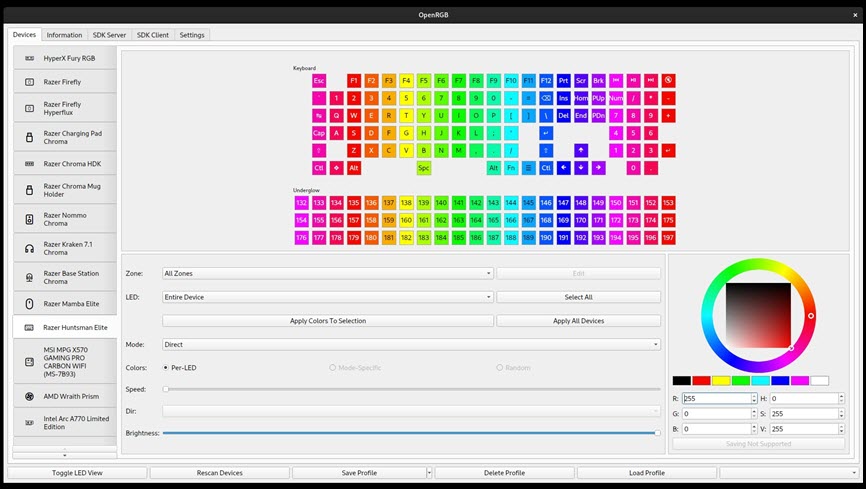Click the Load Profile button
This screenshot has width=866, height=489.
tap(647, 473)
